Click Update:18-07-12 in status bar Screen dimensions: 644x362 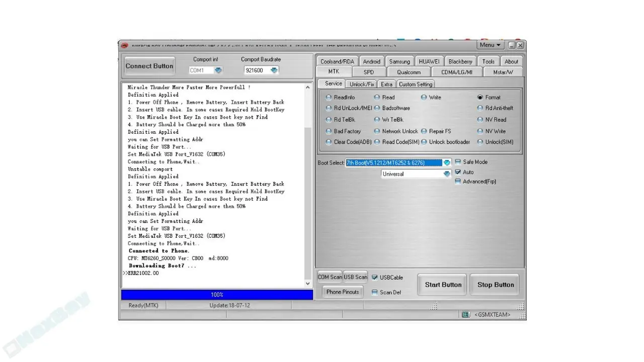tap(229, 305)
